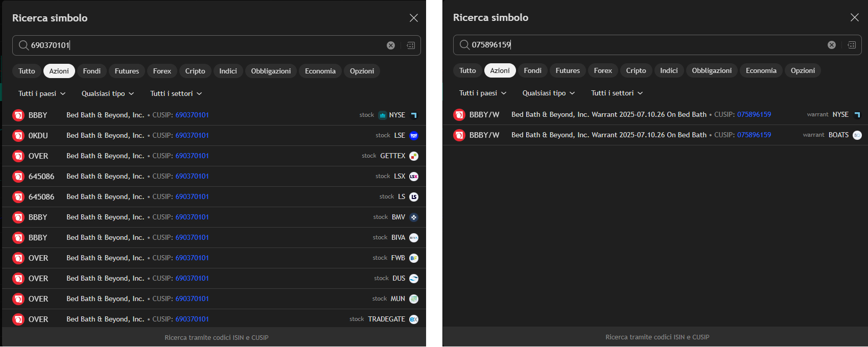
Task: Open keyboard icon beside 075896159 search
Action: [852, 45]
